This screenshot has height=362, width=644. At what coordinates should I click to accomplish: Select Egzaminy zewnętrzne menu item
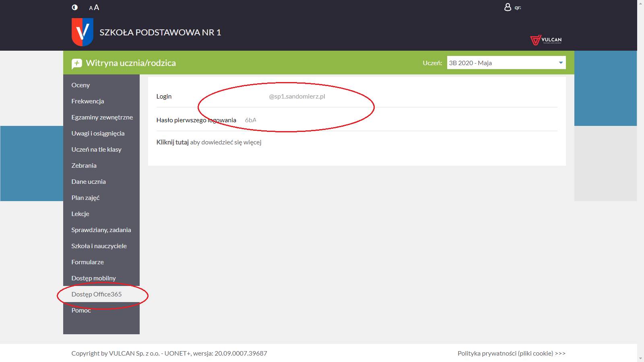102,117
